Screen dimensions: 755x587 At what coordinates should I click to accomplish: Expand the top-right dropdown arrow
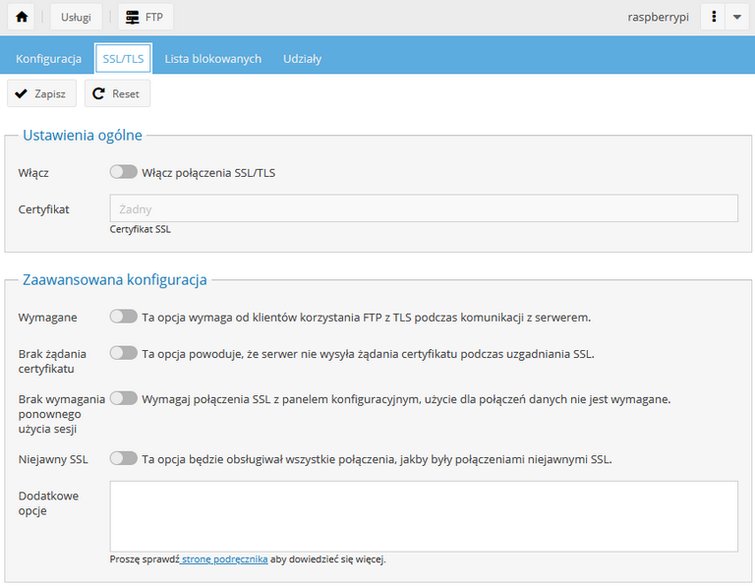[x=737, y=17]
